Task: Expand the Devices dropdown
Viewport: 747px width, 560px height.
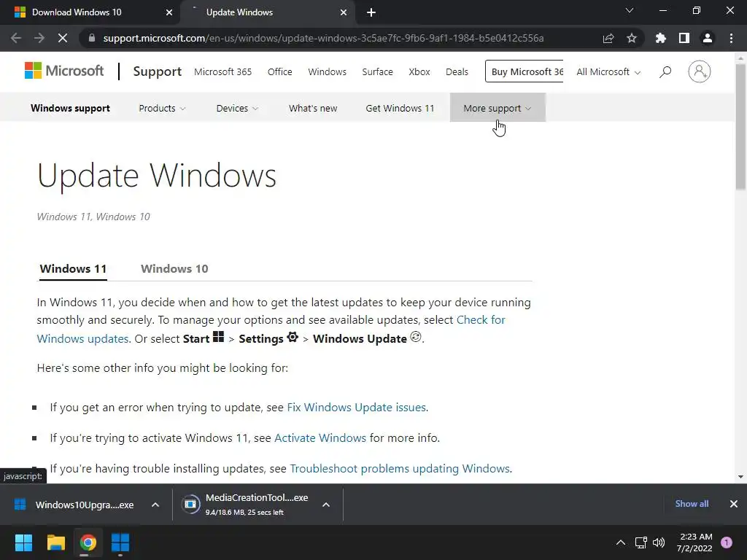Action: (237, 108)
